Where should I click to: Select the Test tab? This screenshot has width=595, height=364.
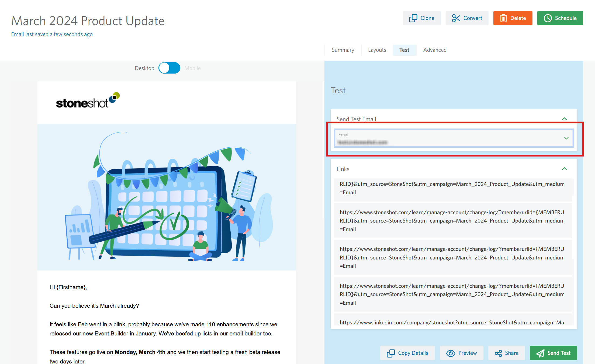click(404, 50)
